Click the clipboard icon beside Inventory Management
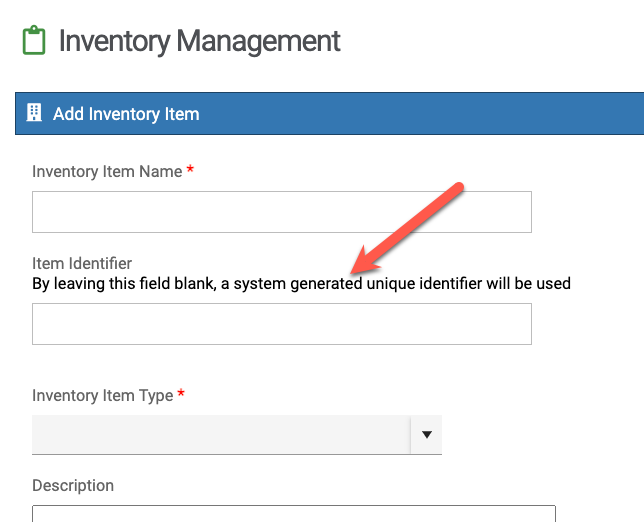Viewport: 644px width, 522px height. 34,41
